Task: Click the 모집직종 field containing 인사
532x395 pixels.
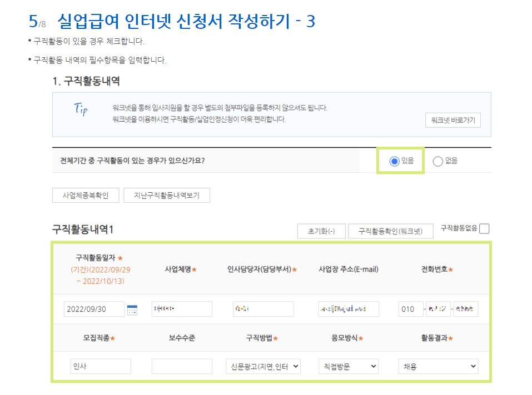Action: pos(100,366)
